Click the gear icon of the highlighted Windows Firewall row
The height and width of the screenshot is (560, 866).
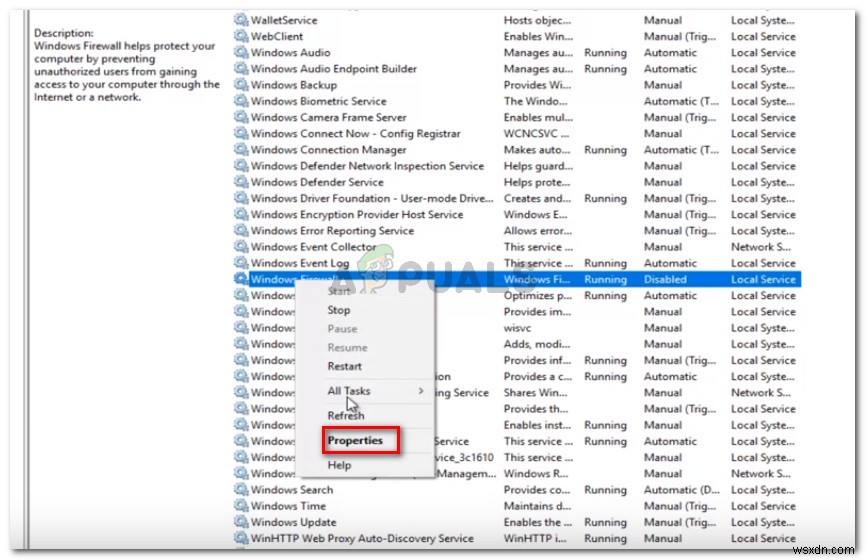pos(241,279)
